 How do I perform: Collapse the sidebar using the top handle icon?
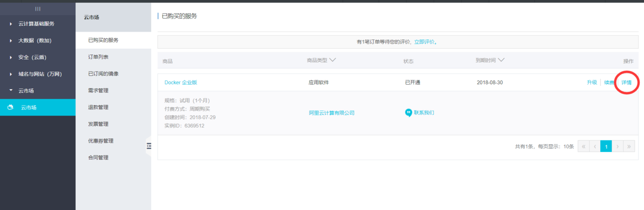click(x=37, y=9)
